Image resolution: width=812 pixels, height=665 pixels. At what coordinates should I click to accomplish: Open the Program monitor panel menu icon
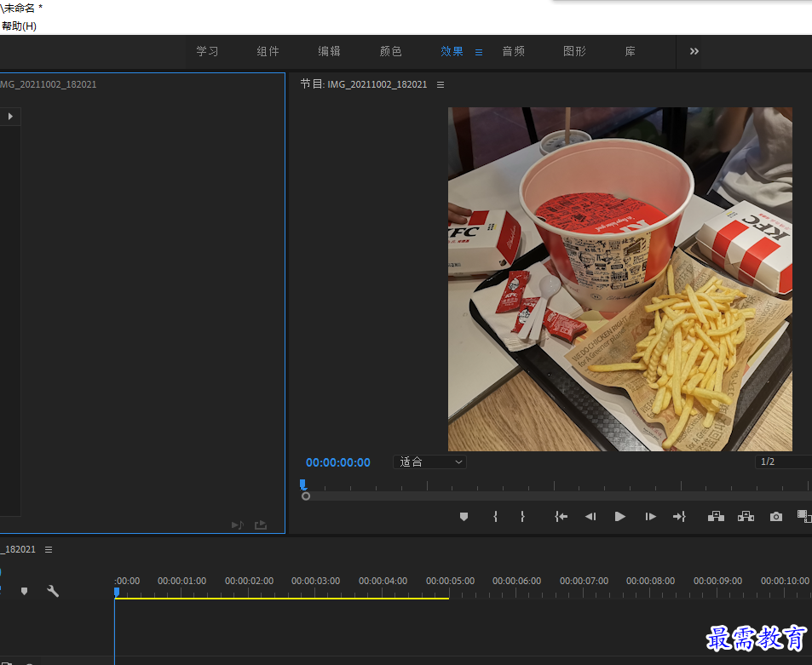441,84
